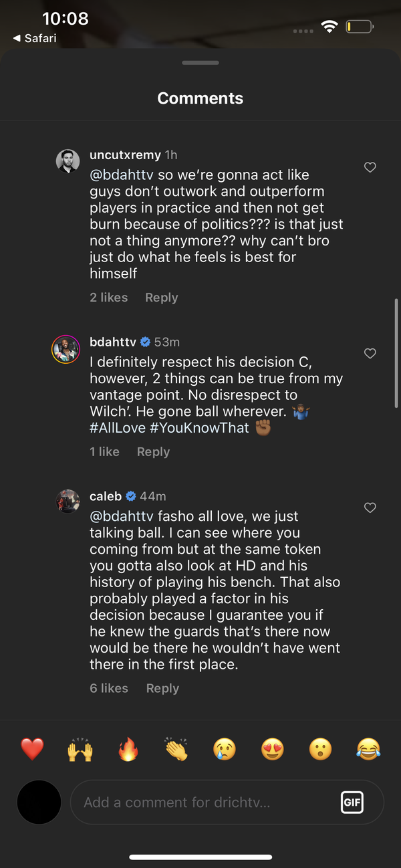Like uncutxremy's comment
Screen dimensions: 401x868
370,168
